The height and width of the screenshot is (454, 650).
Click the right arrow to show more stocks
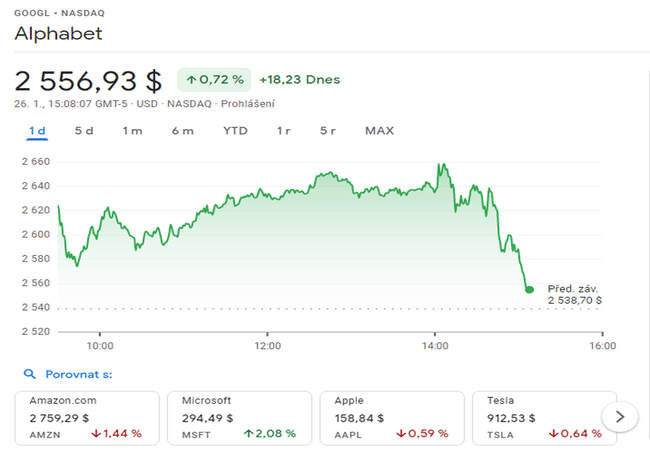(x=620, y=415)
